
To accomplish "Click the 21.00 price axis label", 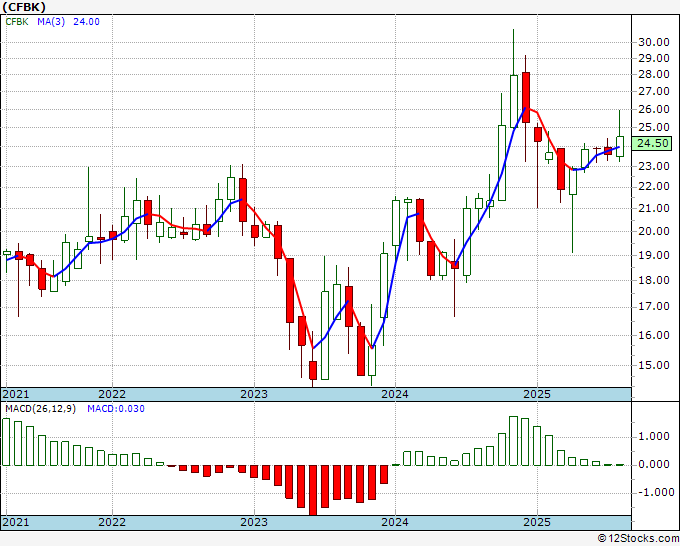I will coord(653,208).
